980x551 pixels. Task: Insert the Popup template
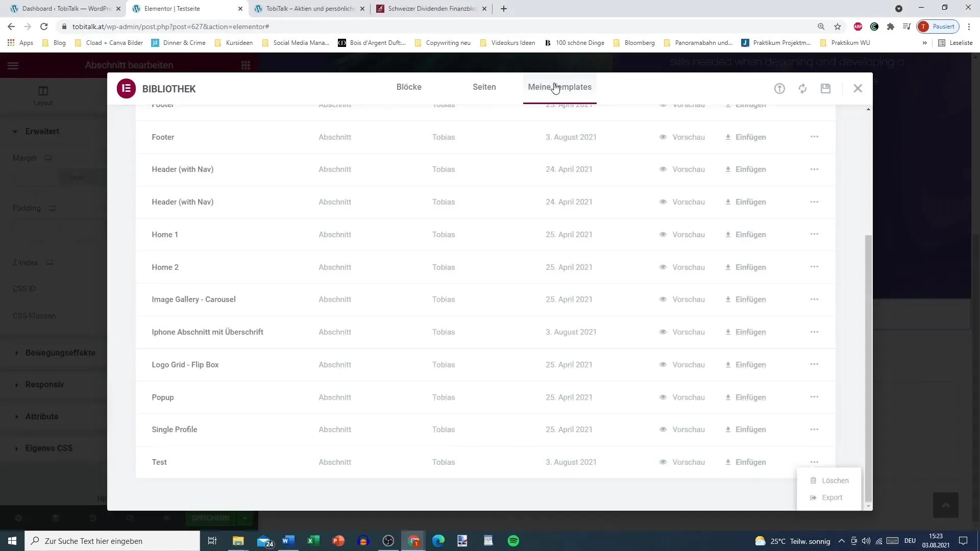(745, 397)
